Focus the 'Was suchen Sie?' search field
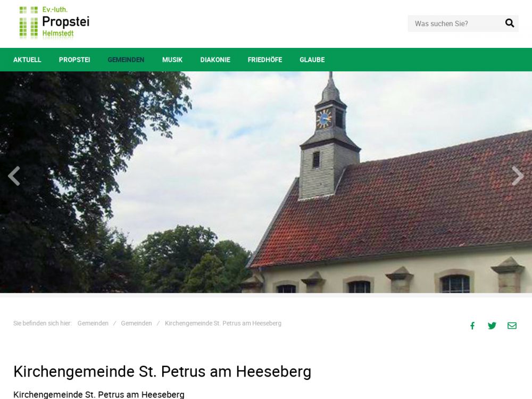 click(x=456, y=23)
